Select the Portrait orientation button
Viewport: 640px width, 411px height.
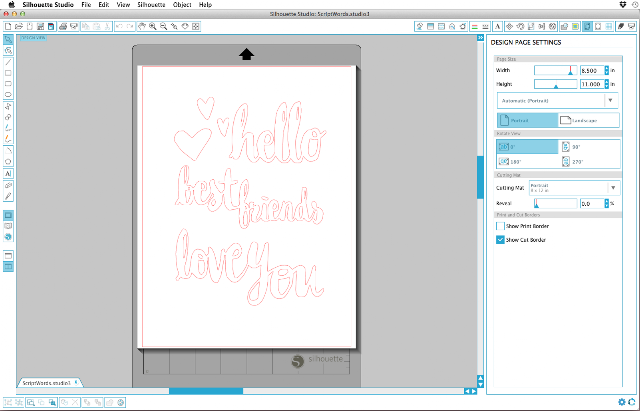coord(525,120)
